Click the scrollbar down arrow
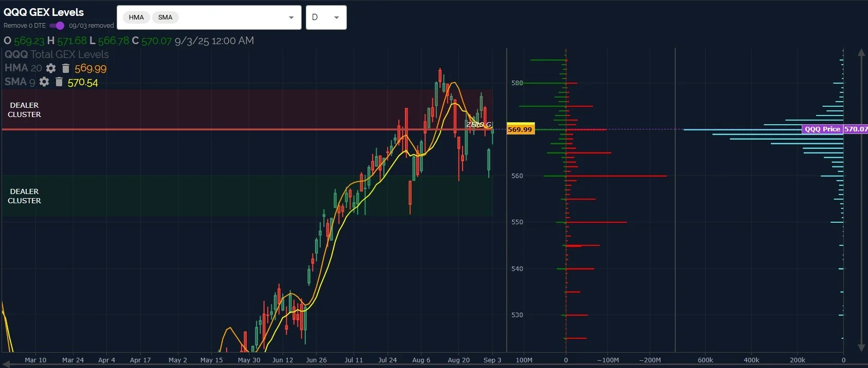 [861, 347]
